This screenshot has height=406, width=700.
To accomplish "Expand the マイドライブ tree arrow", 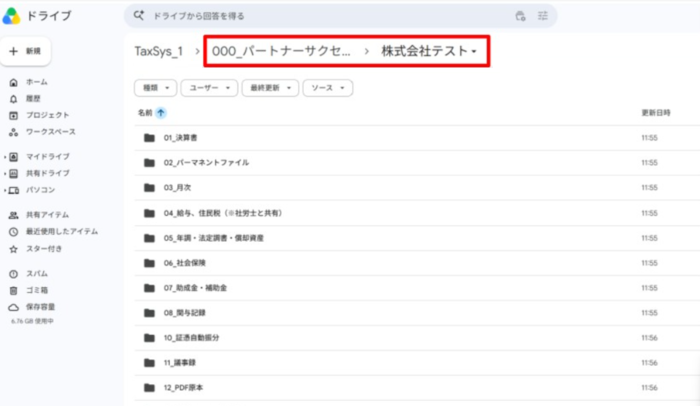I will pos(5,157).
